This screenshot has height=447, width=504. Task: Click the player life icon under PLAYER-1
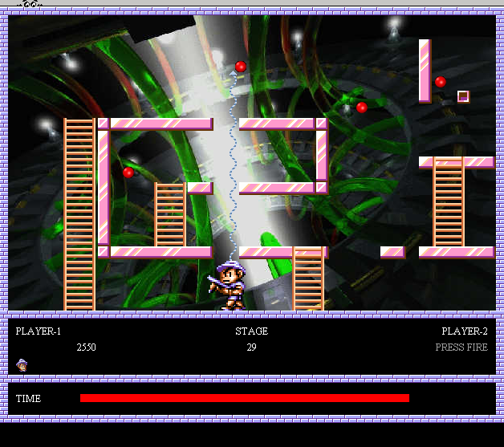[22, 365]
